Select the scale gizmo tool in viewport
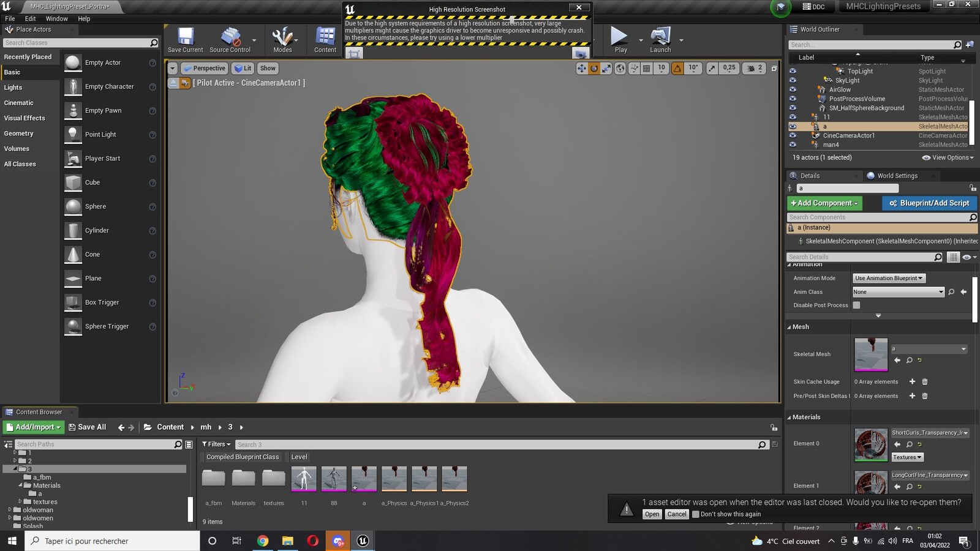980x551 pixels. coord(606,69)
